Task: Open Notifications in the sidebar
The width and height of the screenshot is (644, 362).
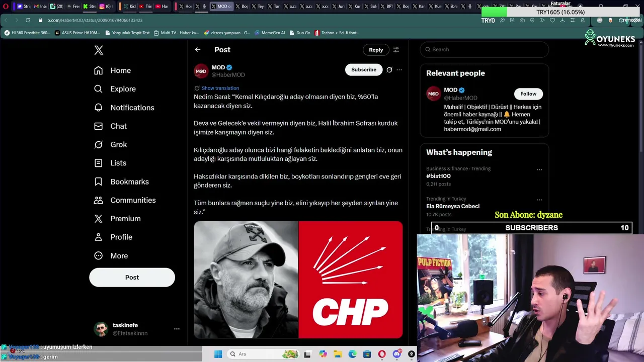Action: click(124, 108)
